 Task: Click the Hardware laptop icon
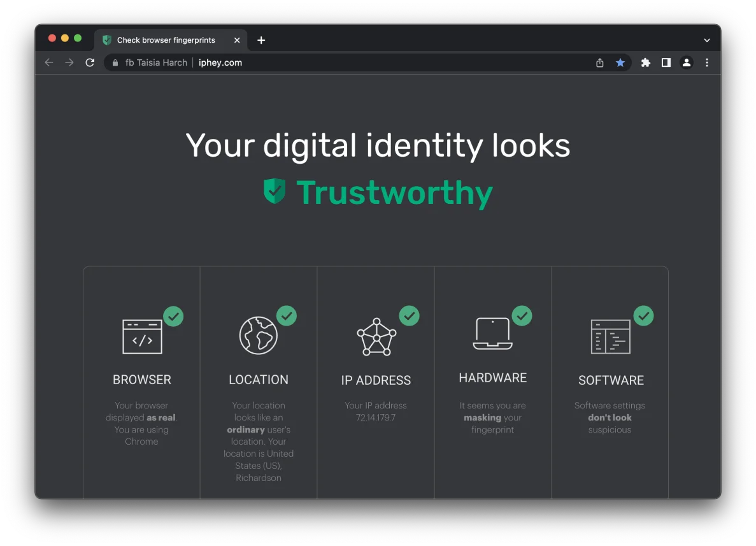[x=492, y=333]
